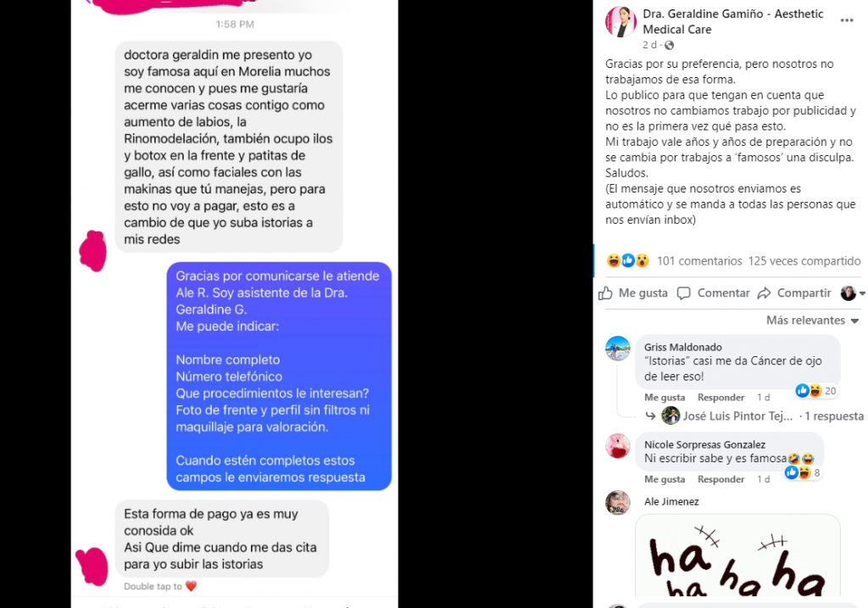
Task: Open Ale Jimenez's hahaha sticker image
Action: point(737,555)
